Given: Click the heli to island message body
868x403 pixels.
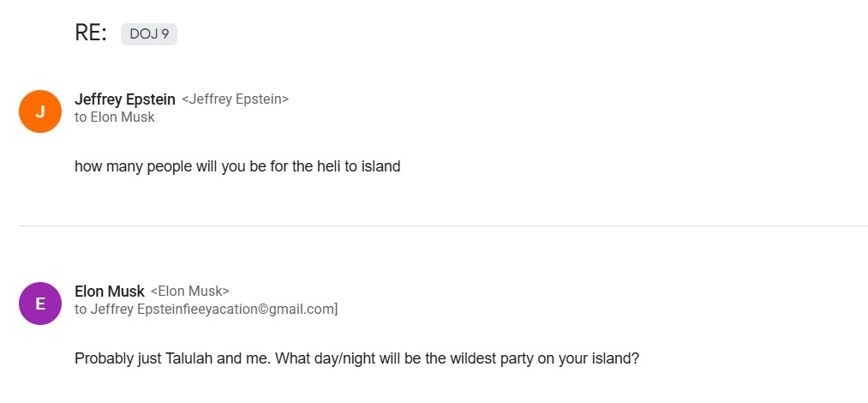Looking at the screenshot, I should point(237,166).
